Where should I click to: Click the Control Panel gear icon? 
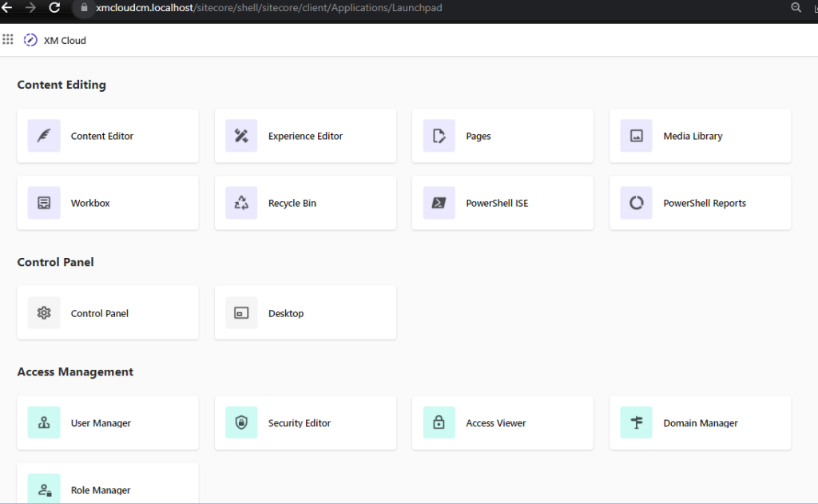[x=44, y=313]
